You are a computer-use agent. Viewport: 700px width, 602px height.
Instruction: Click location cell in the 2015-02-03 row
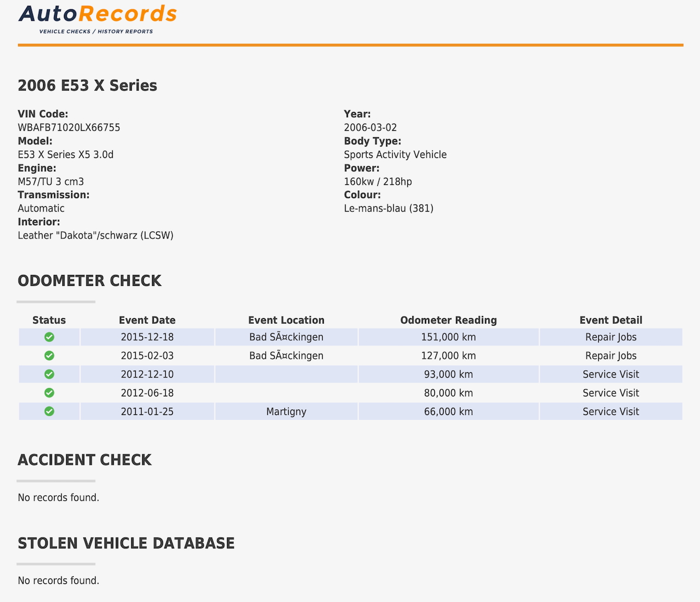(x=287, y=355)
